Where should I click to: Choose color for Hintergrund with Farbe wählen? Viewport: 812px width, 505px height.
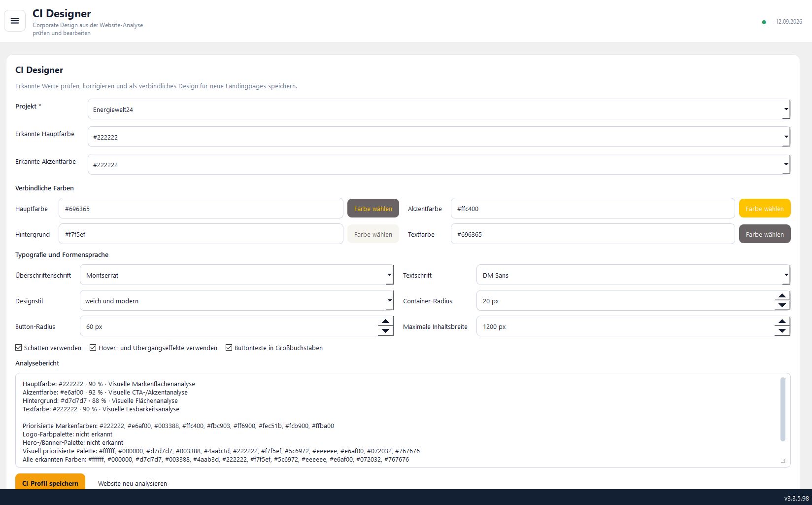pos(373,234)
